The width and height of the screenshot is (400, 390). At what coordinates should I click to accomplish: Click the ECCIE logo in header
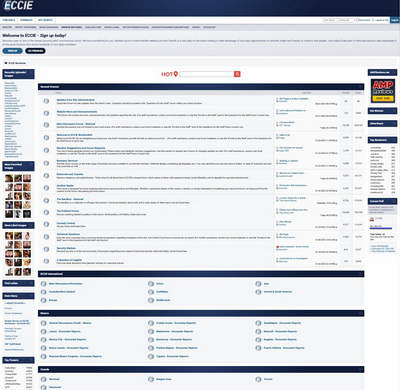point(19,5)
